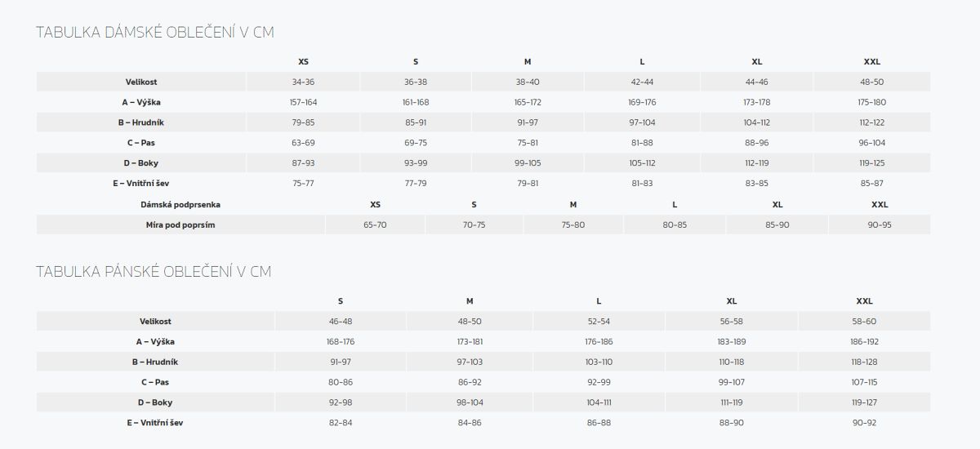Select the 90-95 bra measurement cell
The height and width of the screenshot is (449, 980).
[880, 224]
